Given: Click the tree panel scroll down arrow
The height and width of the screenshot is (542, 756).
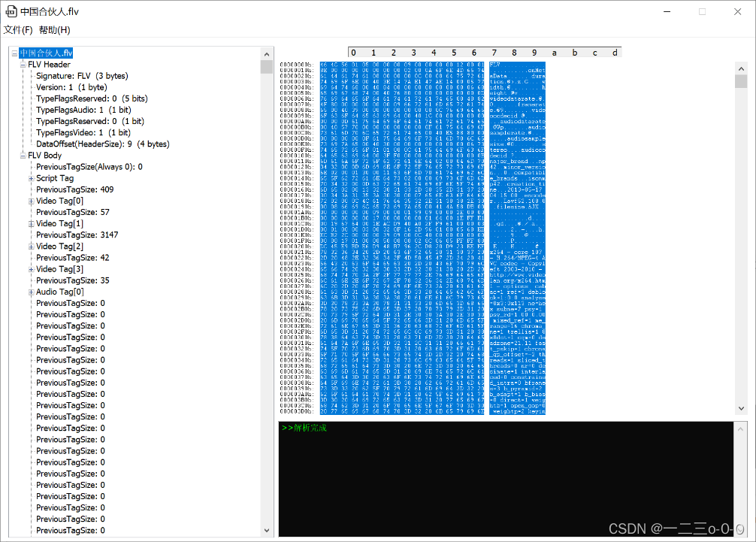Looking at the screenshot, I should [267, 531].
